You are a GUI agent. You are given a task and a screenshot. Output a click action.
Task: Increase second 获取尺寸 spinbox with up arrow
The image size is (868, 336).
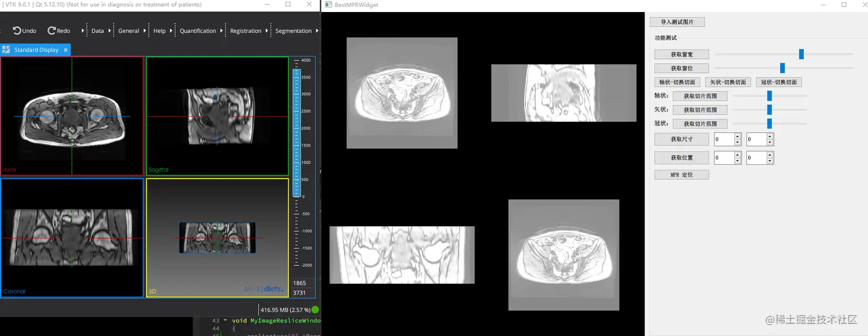pos(770,136)
